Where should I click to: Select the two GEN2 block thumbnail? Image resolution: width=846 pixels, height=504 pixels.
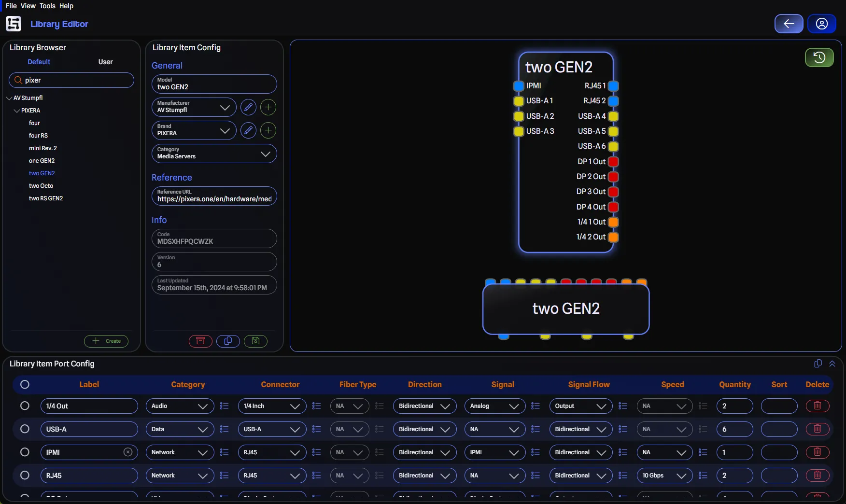[566, 308]
